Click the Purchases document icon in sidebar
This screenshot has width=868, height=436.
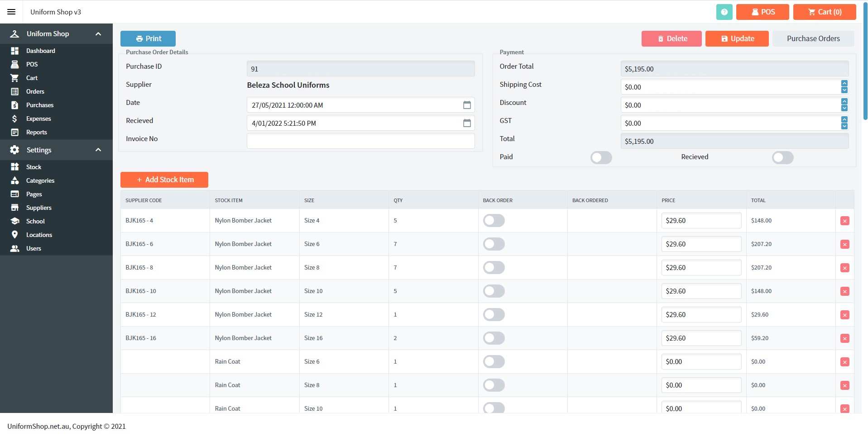14,105
